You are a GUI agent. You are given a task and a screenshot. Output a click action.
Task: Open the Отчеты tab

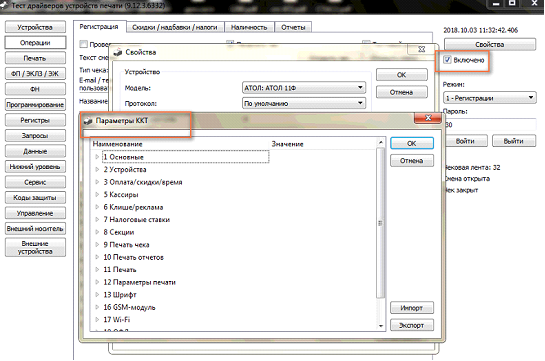(293, 27)
